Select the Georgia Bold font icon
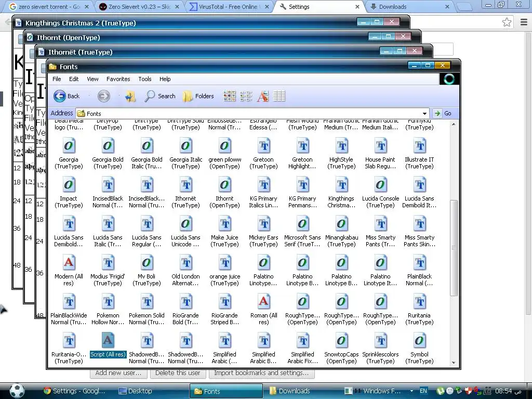Screen dimensions: 532x399 [108, 146]
